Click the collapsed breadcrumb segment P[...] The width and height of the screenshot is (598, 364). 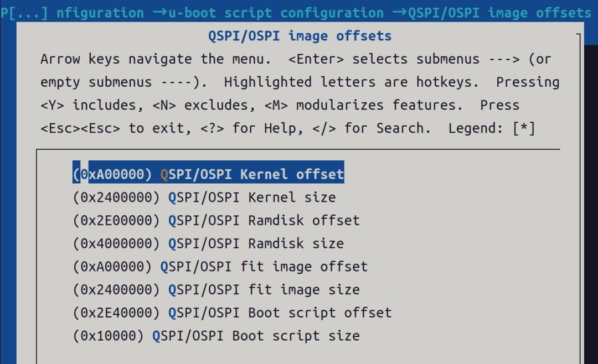22,12
